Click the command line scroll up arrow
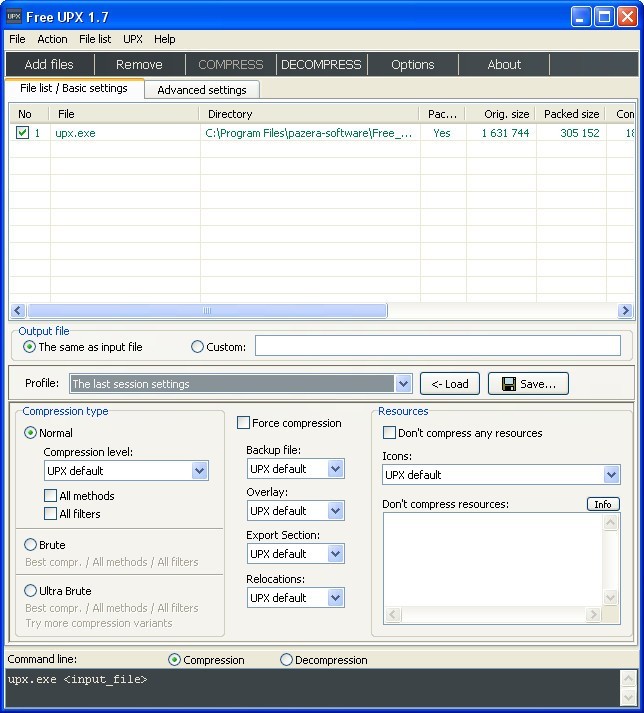This screenshot has height=713, width=644. pyautogui.click(x=628, y=679)
